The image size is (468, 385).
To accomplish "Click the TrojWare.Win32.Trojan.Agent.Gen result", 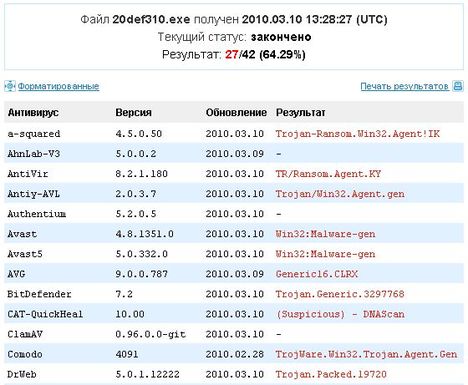I will pyautogui.click(x=366, y=354).
